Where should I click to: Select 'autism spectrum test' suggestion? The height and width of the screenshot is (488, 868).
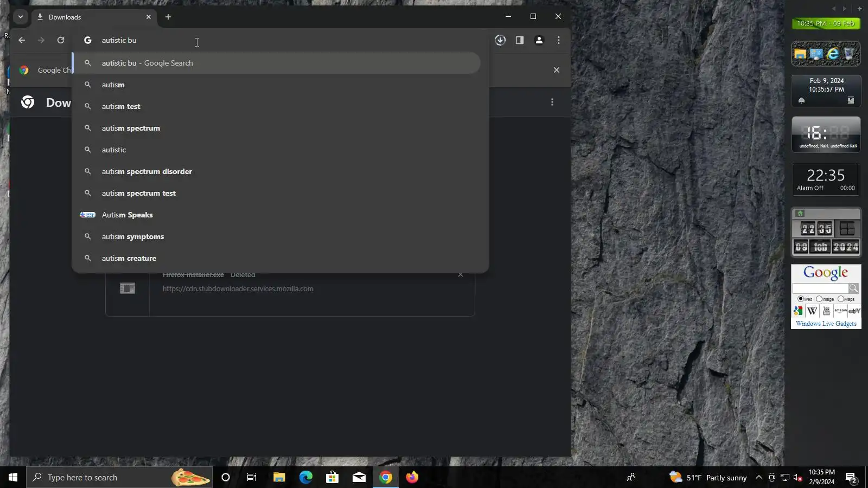pos(277,193)
